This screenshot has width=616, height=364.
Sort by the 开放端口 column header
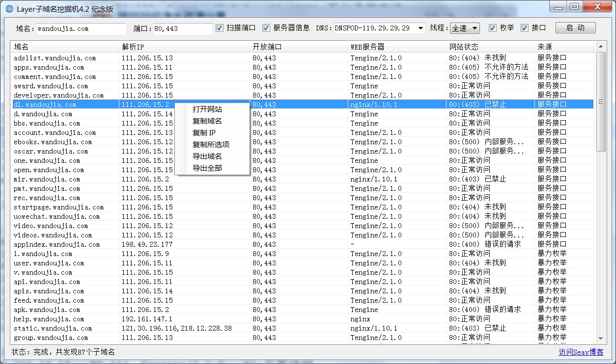pos(299,47)
